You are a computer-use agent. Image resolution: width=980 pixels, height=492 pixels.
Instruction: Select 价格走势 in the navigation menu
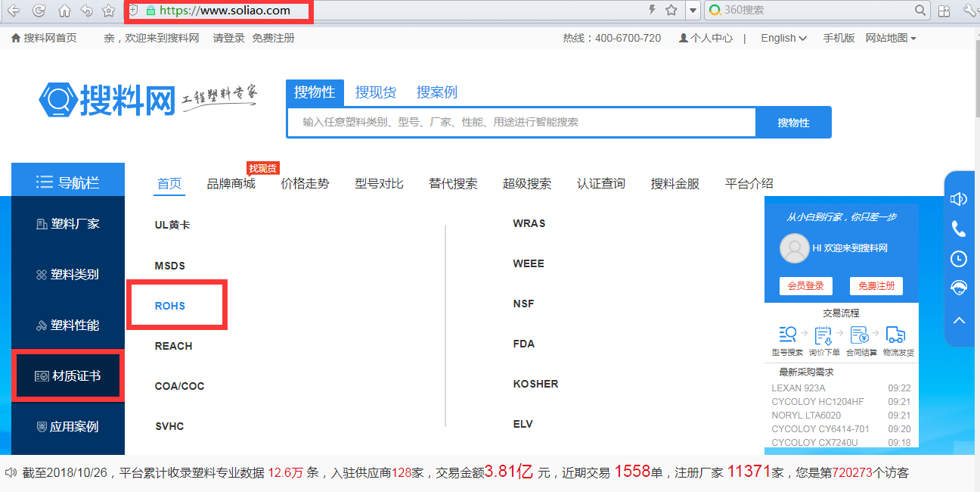pyautogui.click(x=305, y=183)
